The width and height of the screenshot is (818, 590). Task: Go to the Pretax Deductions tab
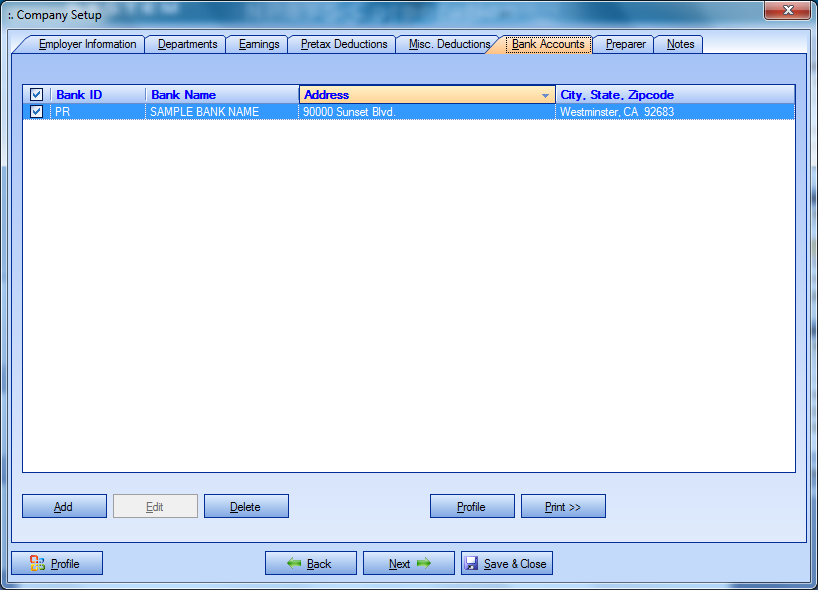344,44
